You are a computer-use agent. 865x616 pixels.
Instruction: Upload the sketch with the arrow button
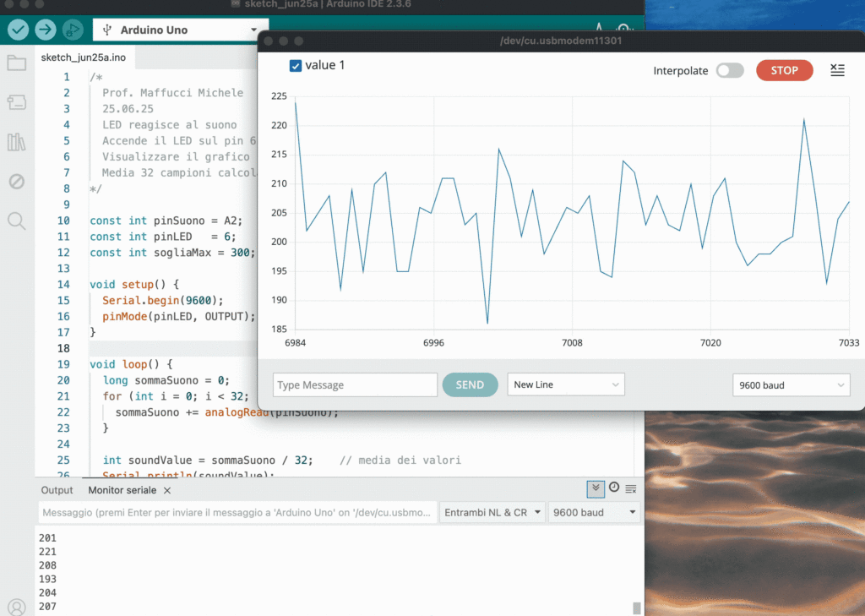46,30
